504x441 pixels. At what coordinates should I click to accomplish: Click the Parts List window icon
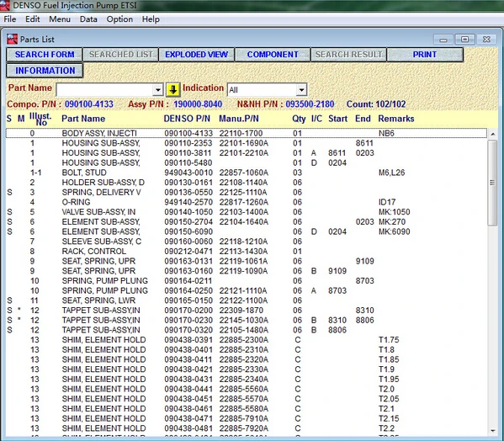click(13, 40)
